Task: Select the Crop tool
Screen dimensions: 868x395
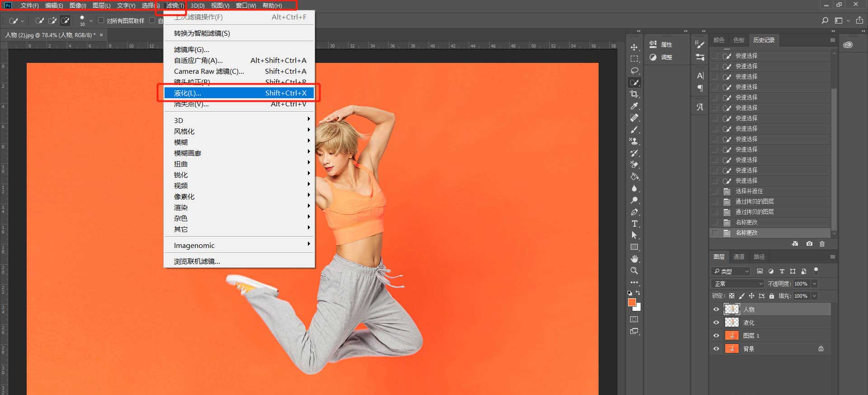Action: tap(634, 94)
